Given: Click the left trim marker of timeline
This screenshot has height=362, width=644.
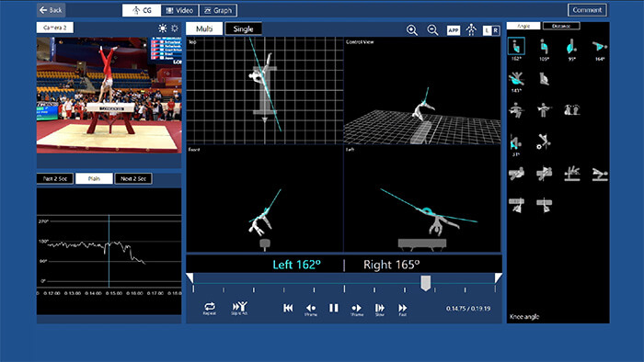Looking at the screenshot, I should [190, 278].
